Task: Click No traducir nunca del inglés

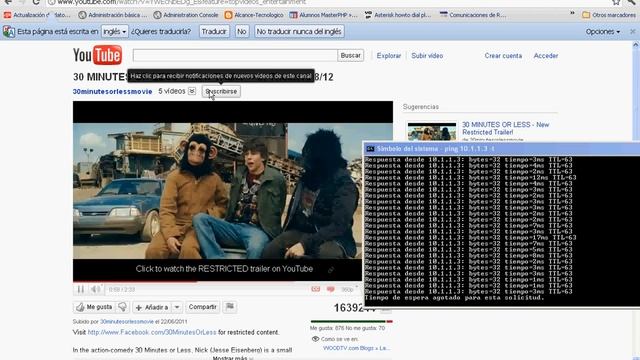Action: click(x=299, y=31)
